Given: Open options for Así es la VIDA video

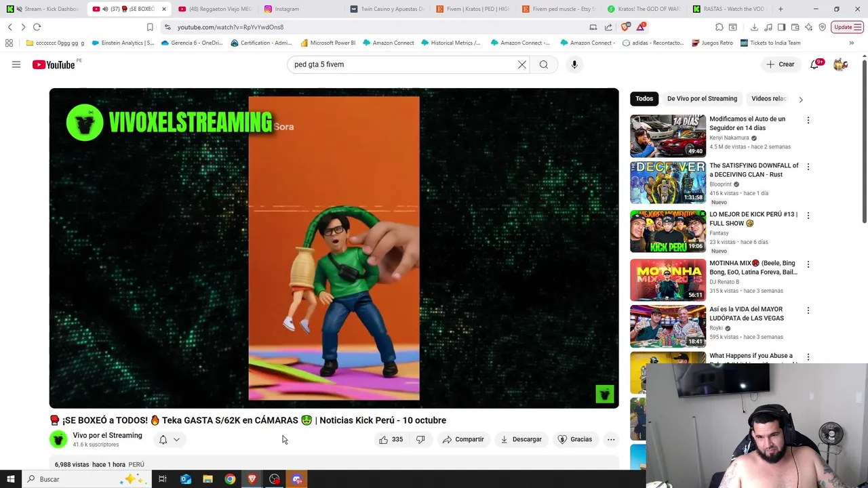Looking at the screenshot, I should tap(808, 310).
